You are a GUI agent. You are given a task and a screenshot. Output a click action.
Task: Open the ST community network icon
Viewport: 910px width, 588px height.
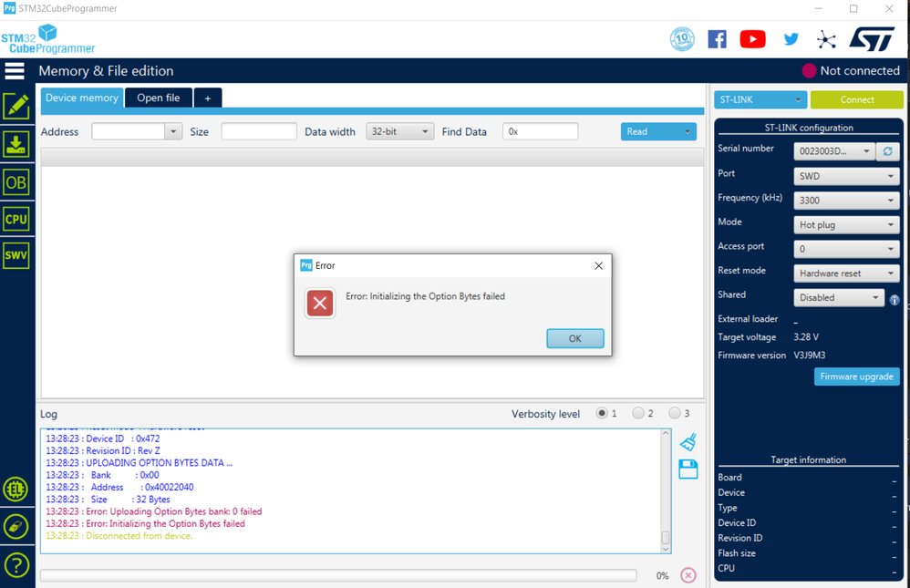(826, 39)
